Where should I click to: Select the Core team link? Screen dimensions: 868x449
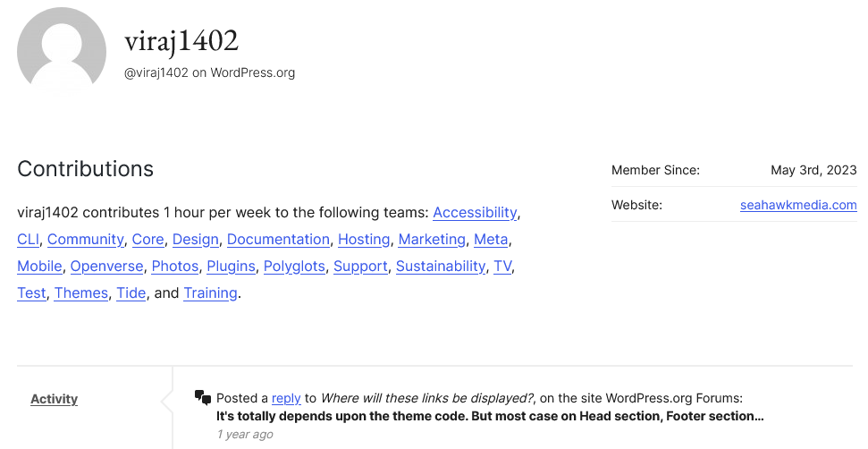click(147, 239)
